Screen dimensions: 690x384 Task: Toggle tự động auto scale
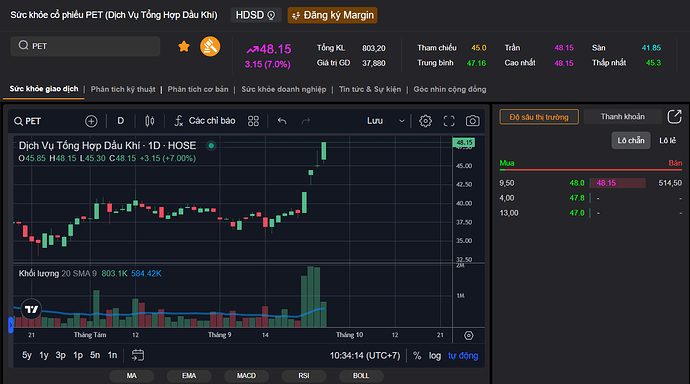pyautogui.click(x=463, y=356)
